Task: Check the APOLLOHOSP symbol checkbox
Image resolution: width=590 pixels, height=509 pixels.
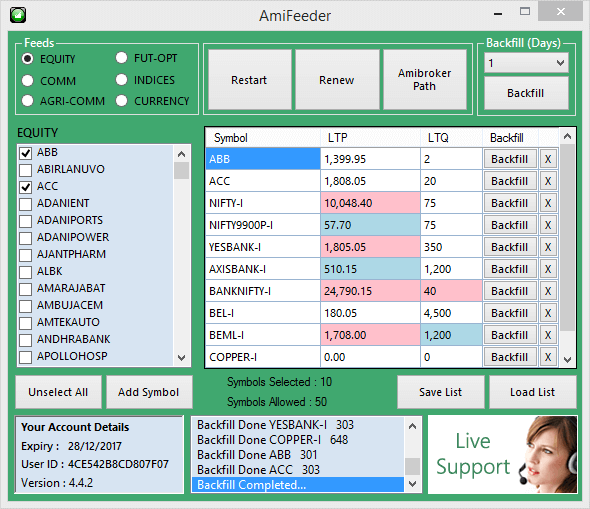Action: (x=25, y=357)
